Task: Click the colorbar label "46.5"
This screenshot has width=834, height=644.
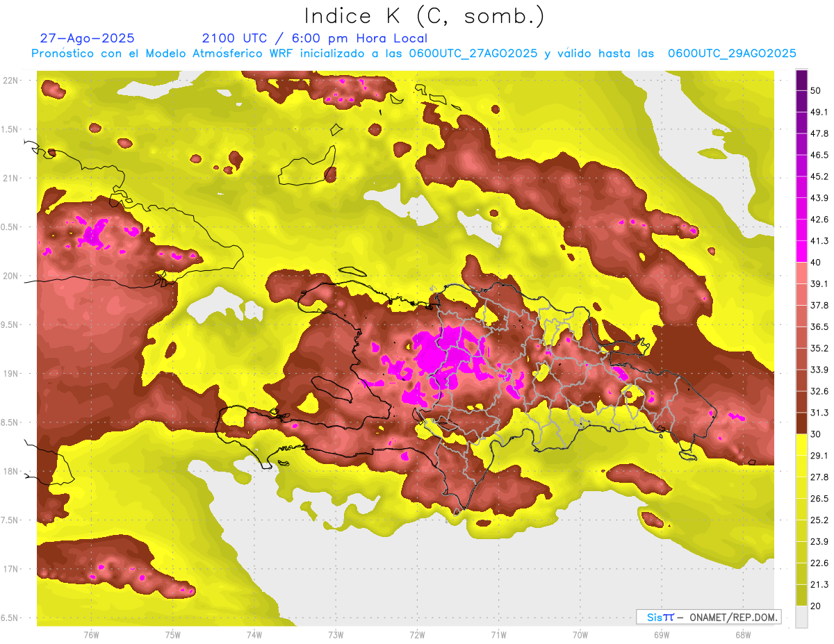Action: pos(819,155)
